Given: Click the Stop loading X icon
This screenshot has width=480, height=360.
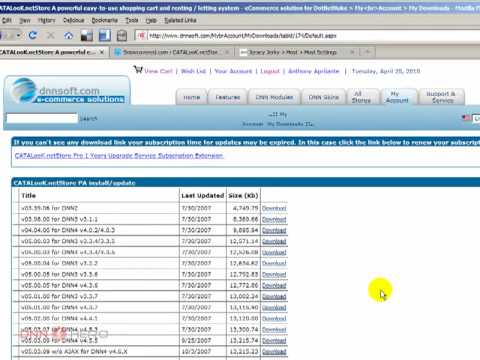Looking at the screenshot, I should pos(51,35).
